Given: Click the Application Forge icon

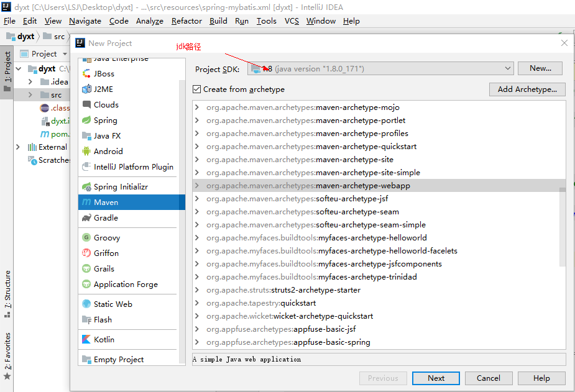Looking at the screenshot, I should point(86,285).
